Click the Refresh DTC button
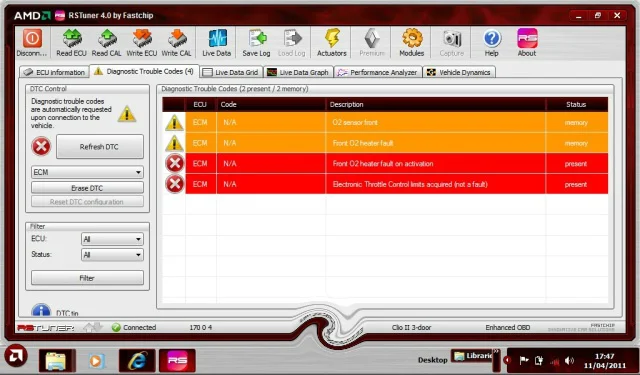The height and width of the screenshot is (375, 640). click(x=100, y=147)
